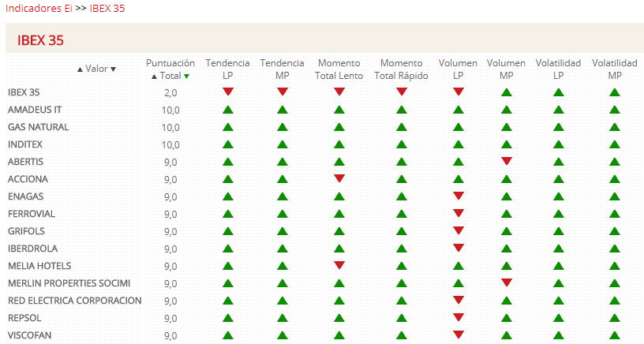Click INDITEX Volatilidad MP green arrow
The width and height of the screenshot is (644, 344).
(x=615, y=144)
